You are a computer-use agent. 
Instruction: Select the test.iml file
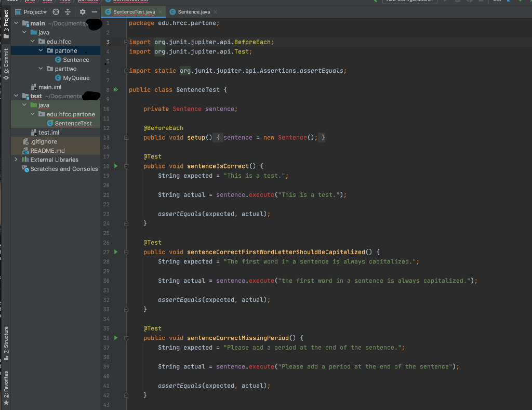tap(45, 133)
